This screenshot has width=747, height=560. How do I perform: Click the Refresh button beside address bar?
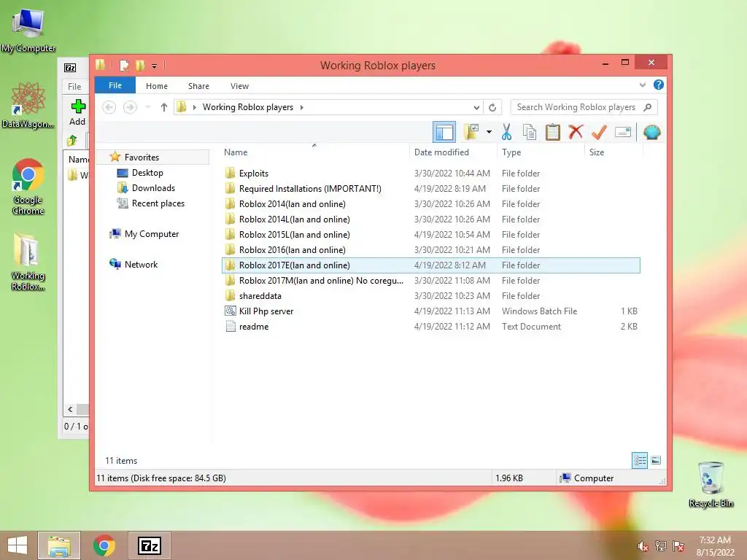[492, 108]
